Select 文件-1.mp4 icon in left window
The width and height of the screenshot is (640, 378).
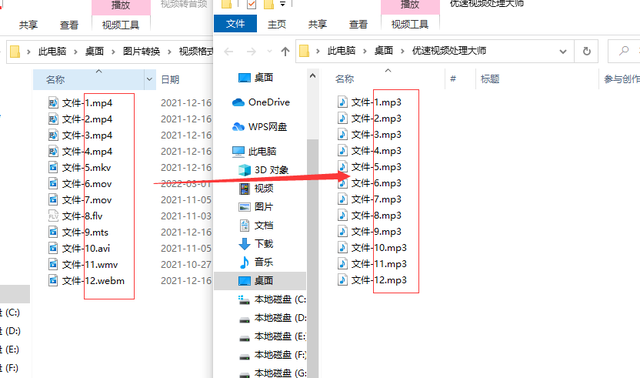click(53, 103)
